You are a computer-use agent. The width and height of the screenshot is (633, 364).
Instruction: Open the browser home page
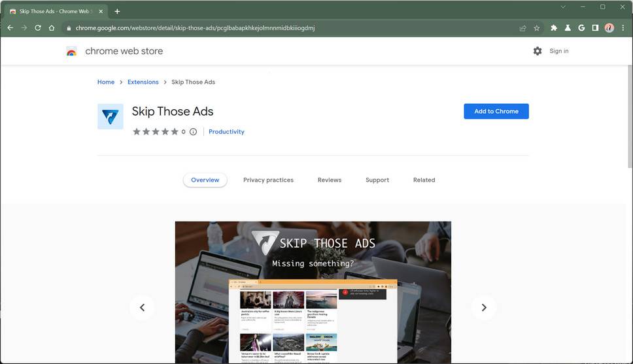pyautogui.click(x=52, y=28)
